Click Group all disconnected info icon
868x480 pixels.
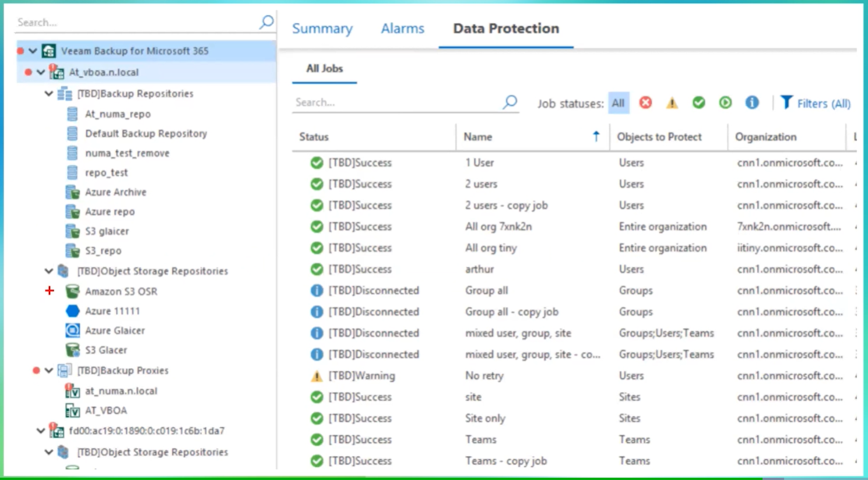pos(317,290)
